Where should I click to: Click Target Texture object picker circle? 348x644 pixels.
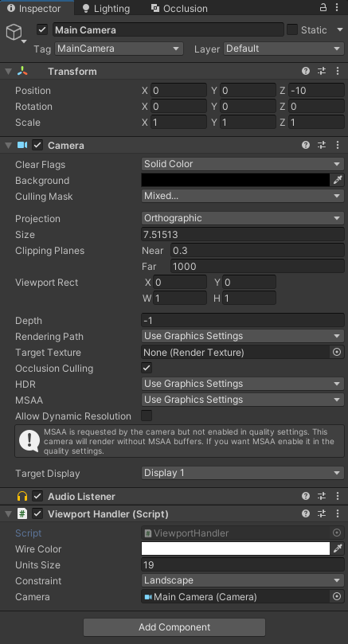click(337, 352)
